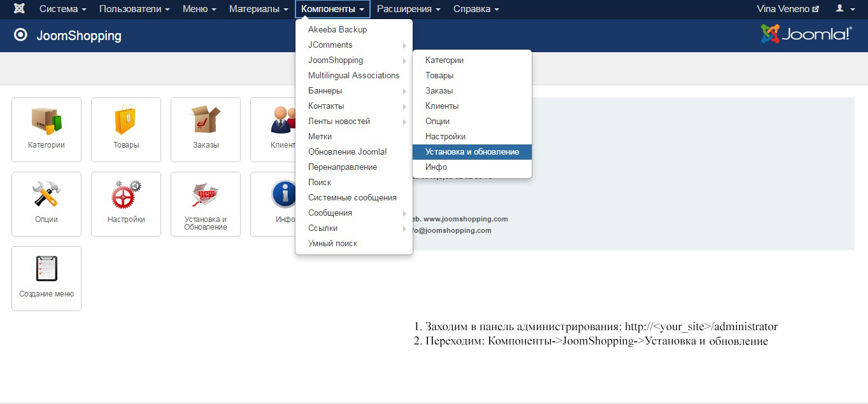The width and height of the screenshot is (868, 404).
Task: Click the JoomShopping header circle icon
Action: pyautogui.click(x=20, y=35)
